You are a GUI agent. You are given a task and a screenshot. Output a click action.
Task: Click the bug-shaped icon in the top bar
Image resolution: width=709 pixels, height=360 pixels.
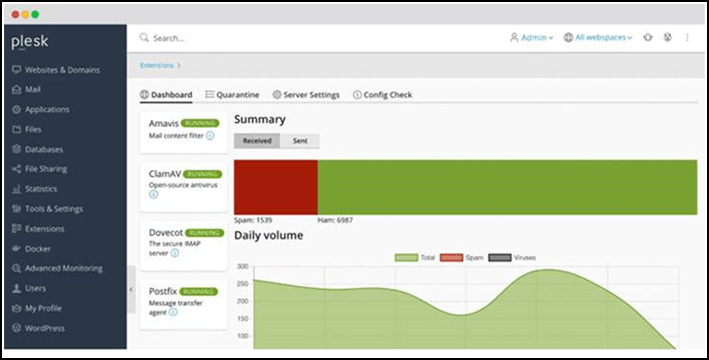click(x=648, y=38)
